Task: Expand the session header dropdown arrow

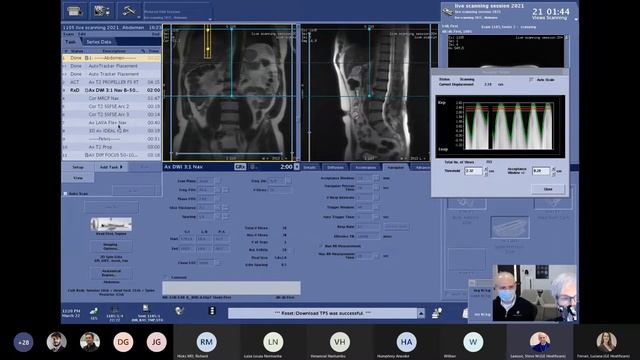Action: pos(576,19)
